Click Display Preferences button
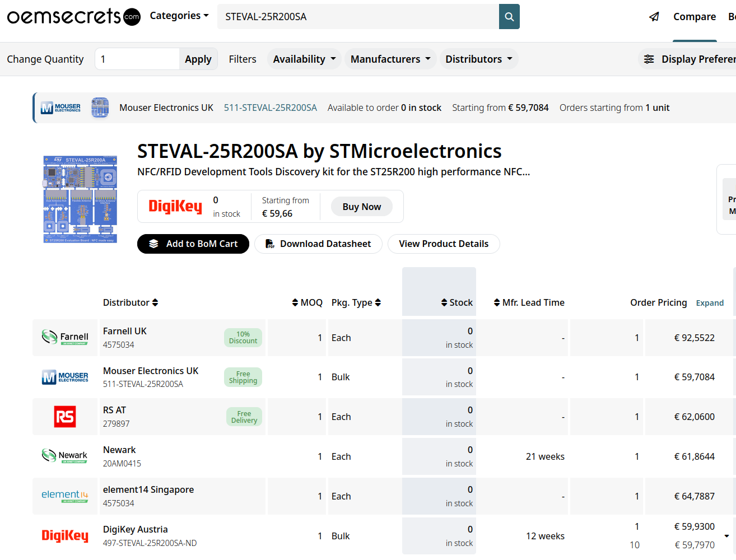Image resolution: width=736 pixels, height=560 pixels. pos(688,59)
